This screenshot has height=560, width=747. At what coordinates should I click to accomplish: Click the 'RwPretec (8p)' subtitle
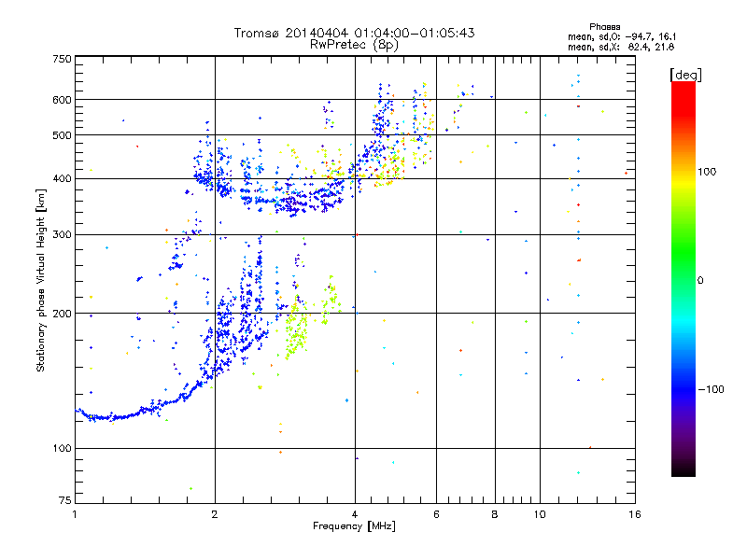[354, 45]
